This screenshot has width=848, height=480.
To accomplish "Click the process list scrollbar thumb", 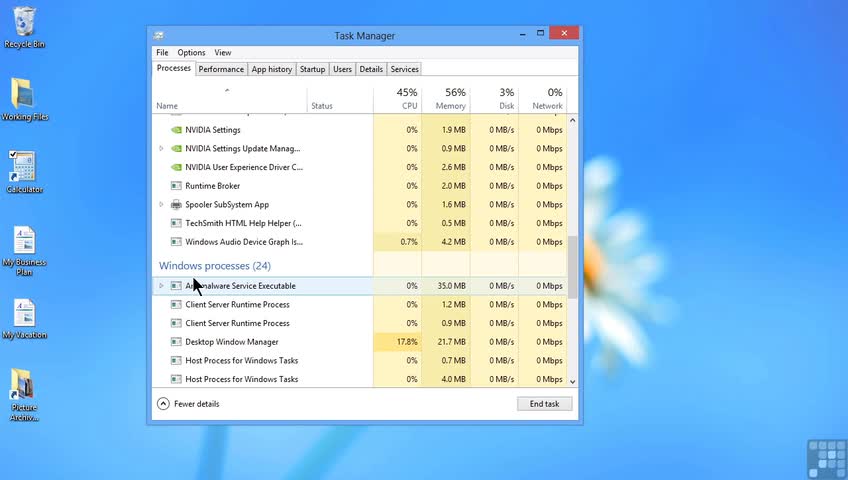I will (572, 267).
